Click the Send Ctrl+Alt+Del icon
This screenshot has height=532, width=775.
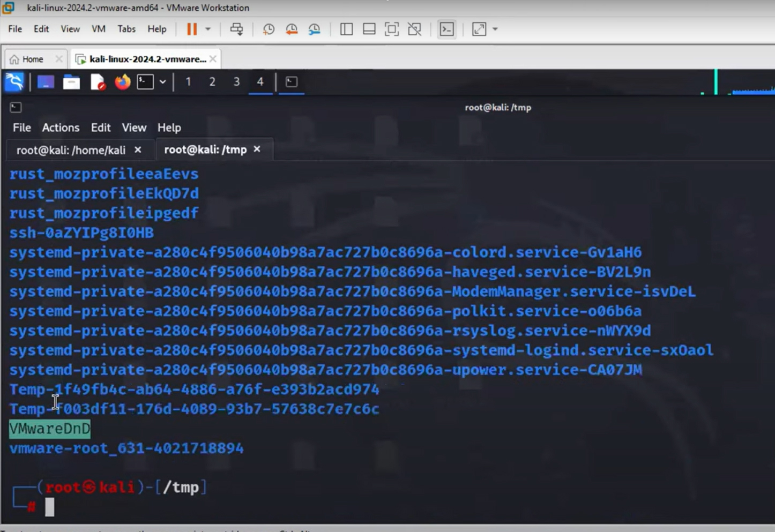coord(236,29)
